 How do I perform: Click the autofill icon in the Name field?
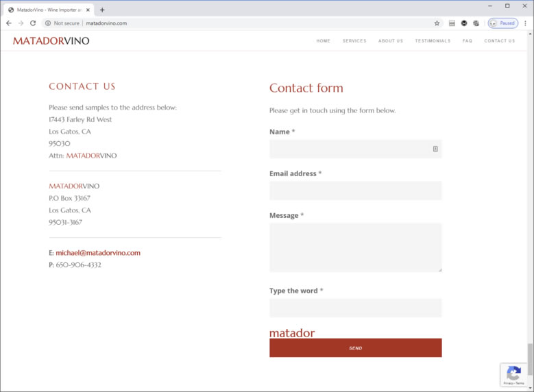[435, 149]
